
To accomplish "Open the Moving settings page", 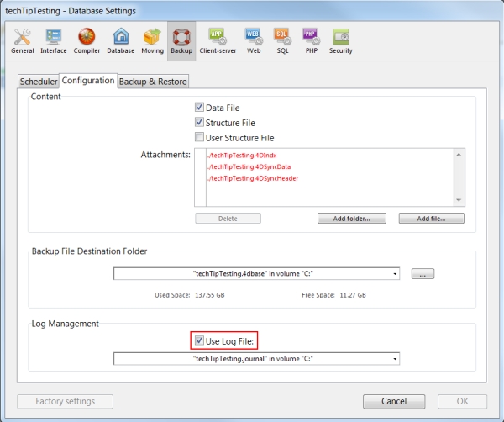I will point(152,40).
